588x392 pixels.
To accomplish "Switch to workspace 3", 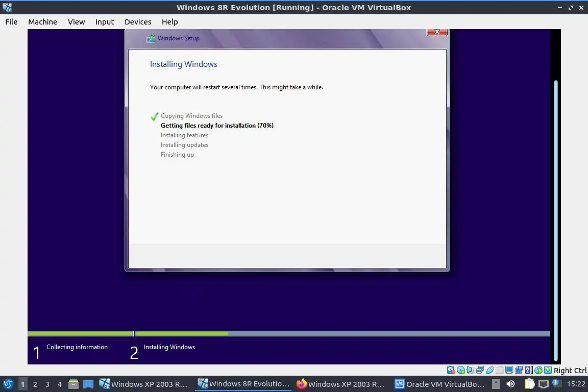I will tap(47, 384).
